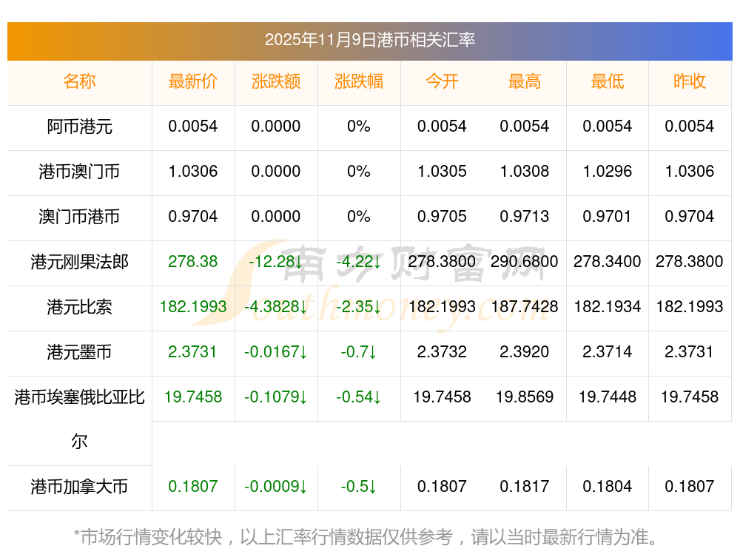Select the 港元比索 row name

tap(79, 307)
